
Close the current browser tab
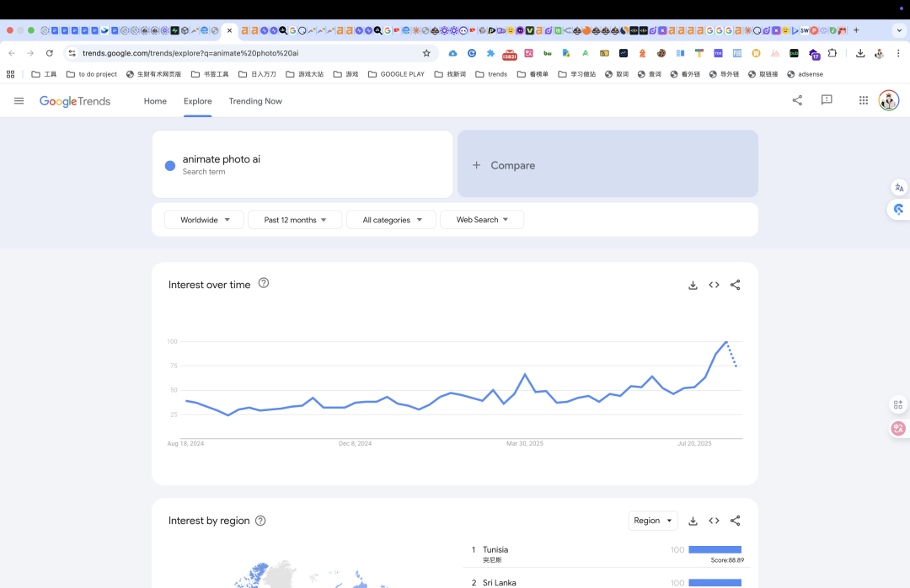(229, 30)
